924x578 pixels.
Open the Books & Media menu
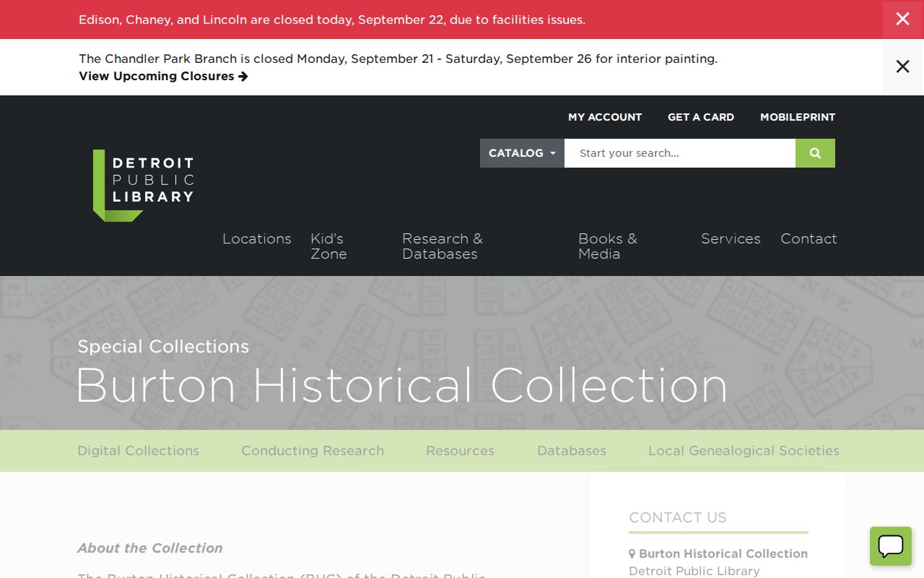point(608,246)
